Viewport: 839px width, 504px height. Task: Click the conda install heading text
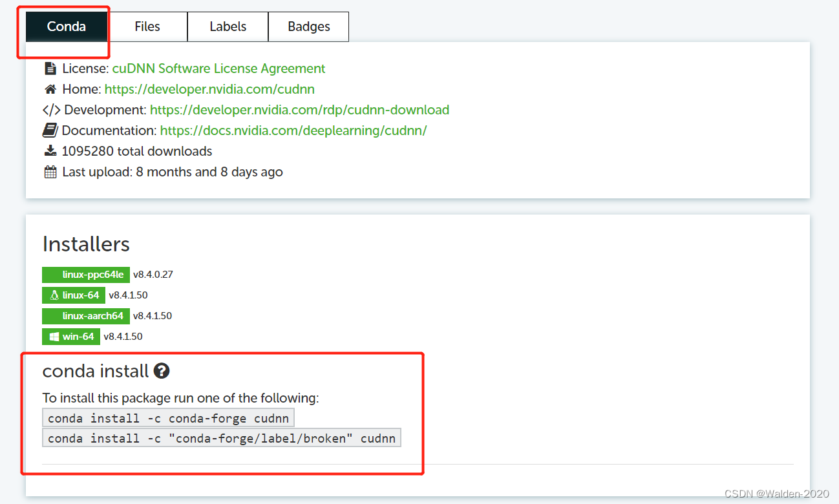96,371
